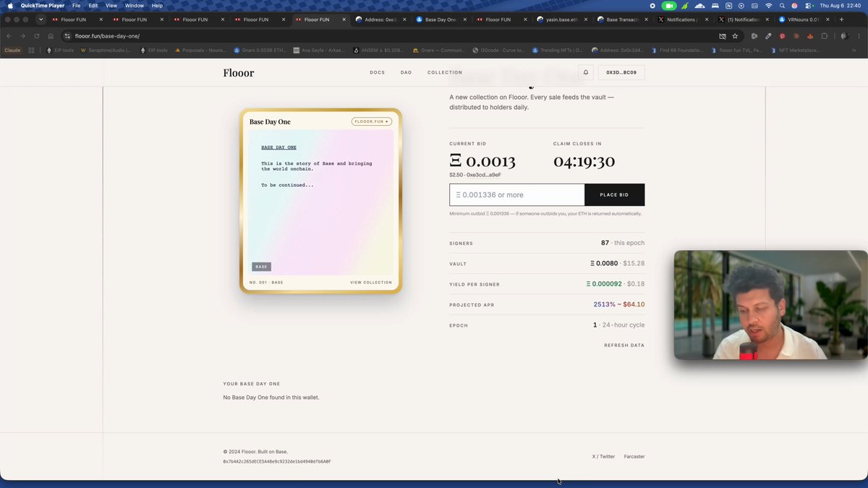Screen dimensions: 868x488
Task: Open the browser three-dot menu
Action: (858, 36)
